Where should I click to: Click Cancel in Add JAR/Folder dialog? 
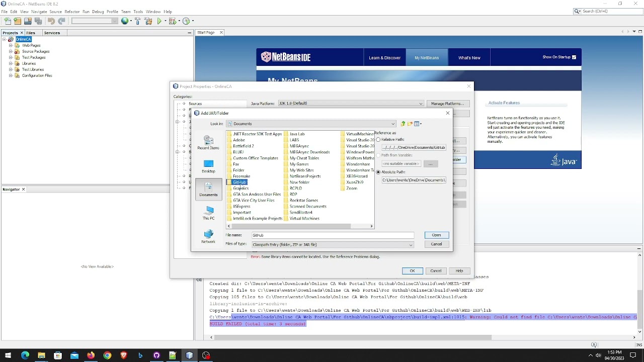tap(436, 244)
